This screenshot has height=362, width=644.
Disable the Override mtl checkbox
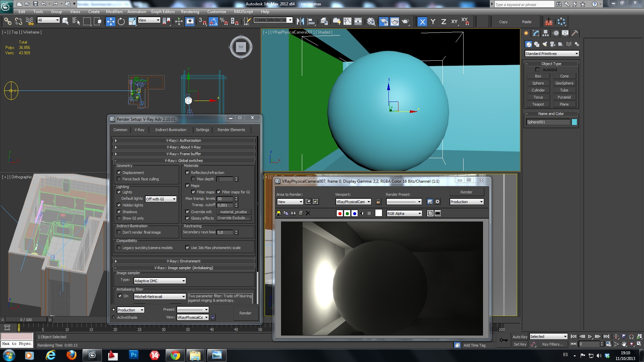pyautogui.click(x=187, y=212)
